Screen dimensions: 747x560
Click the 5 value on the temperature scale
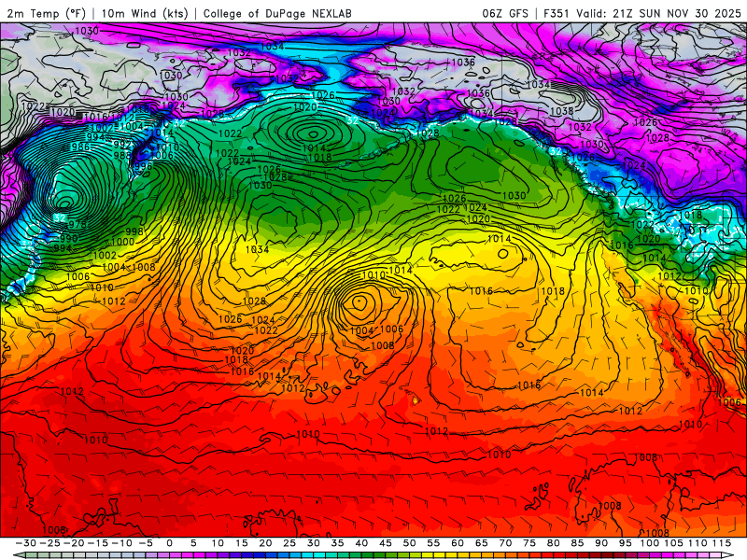[193, 543]
